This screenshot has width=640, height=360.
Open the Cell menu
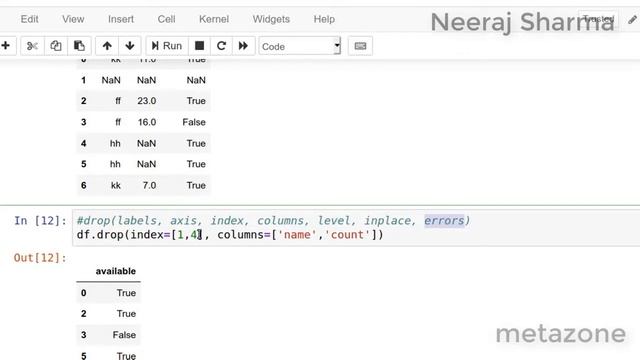[x=166, y=19]
